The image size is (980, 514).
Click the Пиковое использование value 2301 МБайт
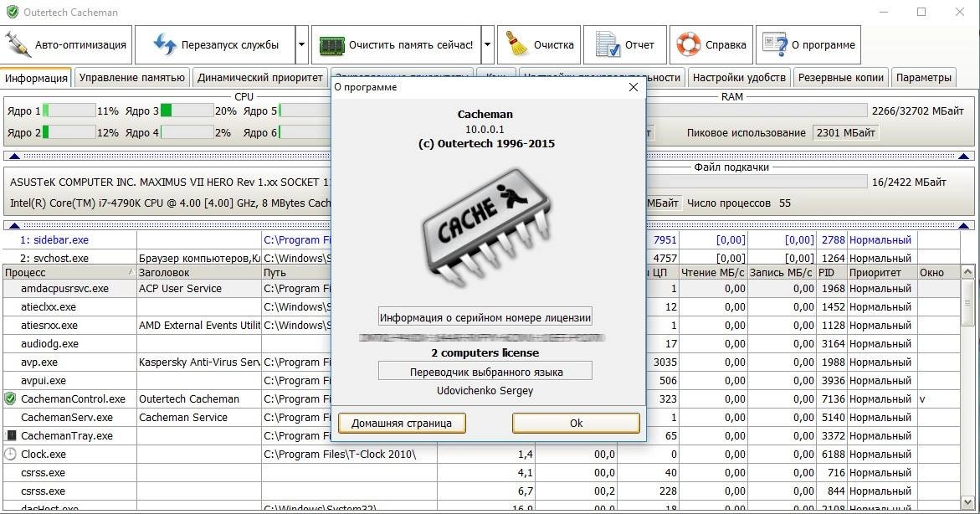(845, 132)
